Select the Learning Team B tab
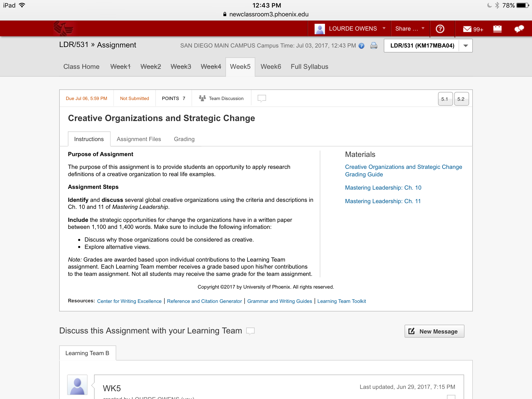Viewport: 532px width, 399px height. (x=88, y=353)
